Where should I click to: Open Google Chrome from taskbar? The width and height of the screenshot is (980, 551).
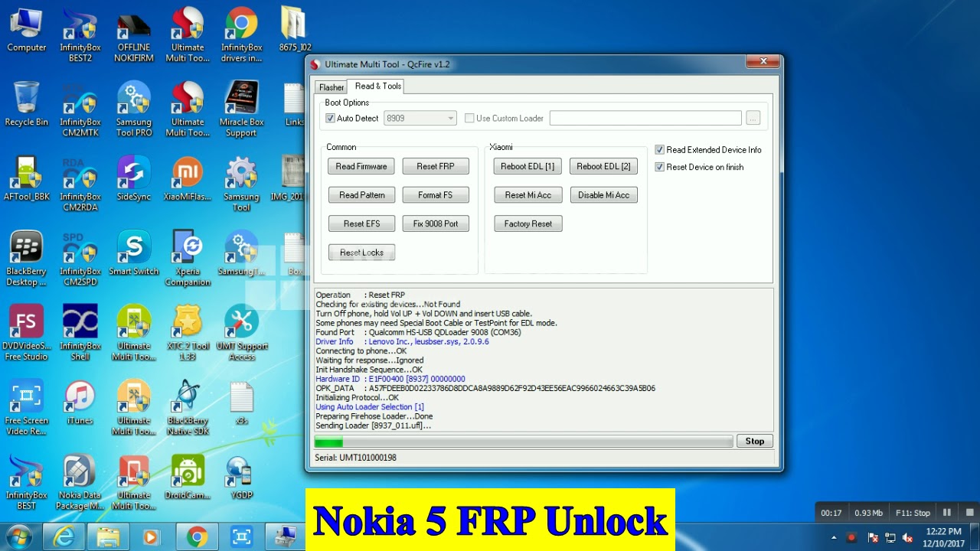pos(197,537)
